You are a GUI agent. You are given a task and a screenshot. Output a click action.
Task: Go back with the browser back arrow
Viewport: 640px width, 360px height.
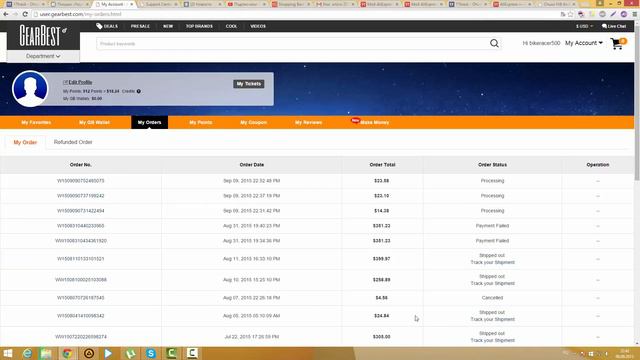pyautogui.click(x=6, y=14)
